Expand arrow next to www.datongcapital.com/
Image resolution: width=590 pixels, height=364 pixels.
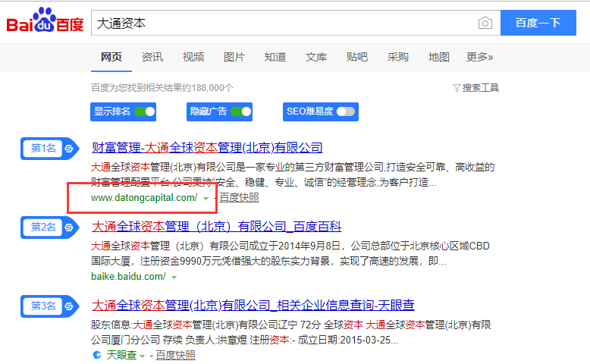[x=206, y=199]
